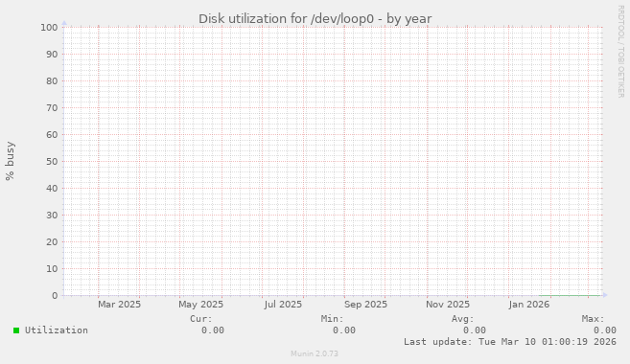Click the 'Mar 2025' x-axis label
630x364 pixels.
click(x=119, y=305)
